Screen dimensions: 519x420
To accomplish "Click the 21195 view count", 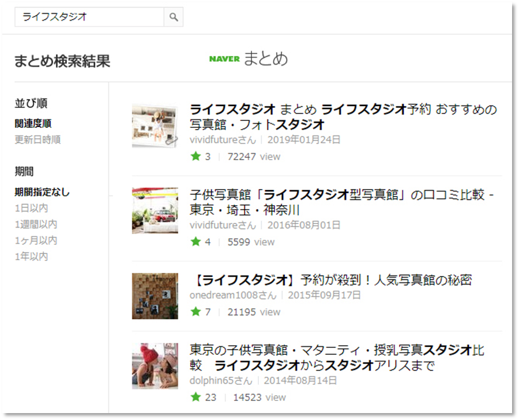I will 254,312.
